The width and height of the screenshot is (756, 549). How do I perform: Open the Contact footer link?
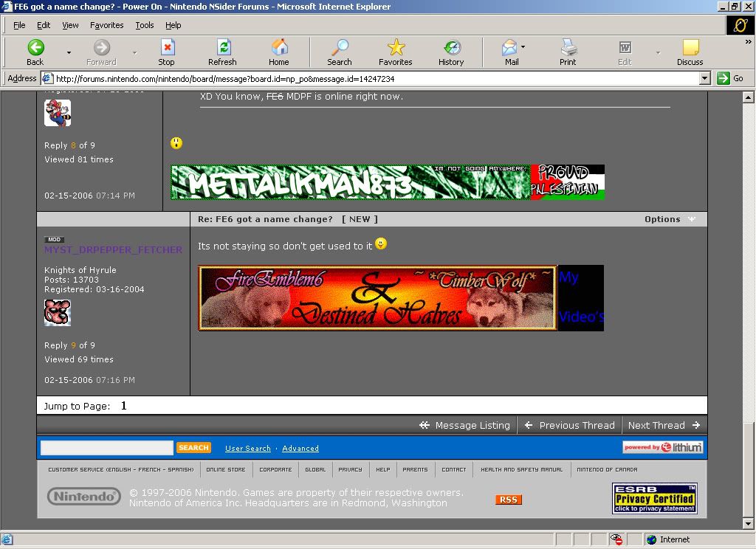click(454, 469)
